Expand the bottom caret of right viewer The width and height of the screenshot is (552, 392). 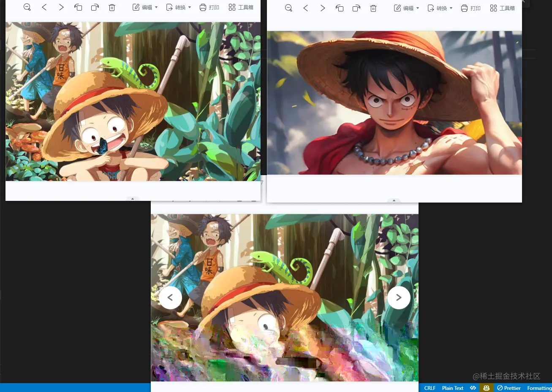(394, 200)
